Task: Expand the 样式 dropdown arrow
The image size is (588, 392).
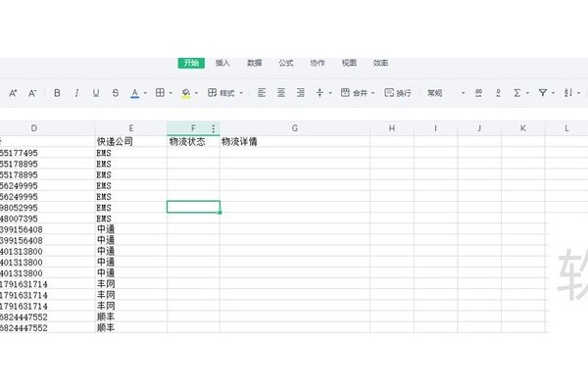Action: 241,93
